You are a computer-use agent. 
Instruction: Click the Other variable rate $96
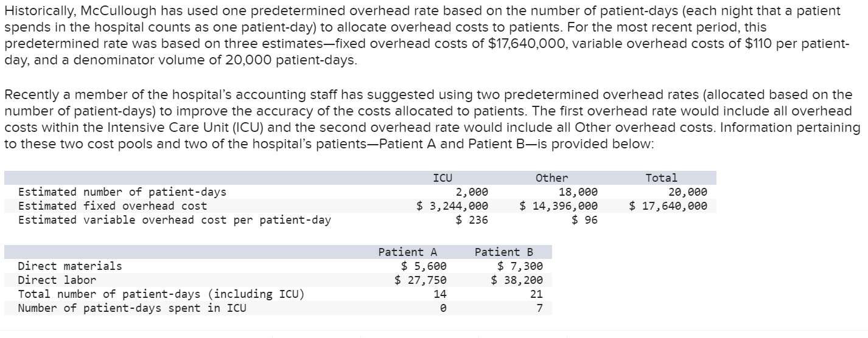pos(585,220)
